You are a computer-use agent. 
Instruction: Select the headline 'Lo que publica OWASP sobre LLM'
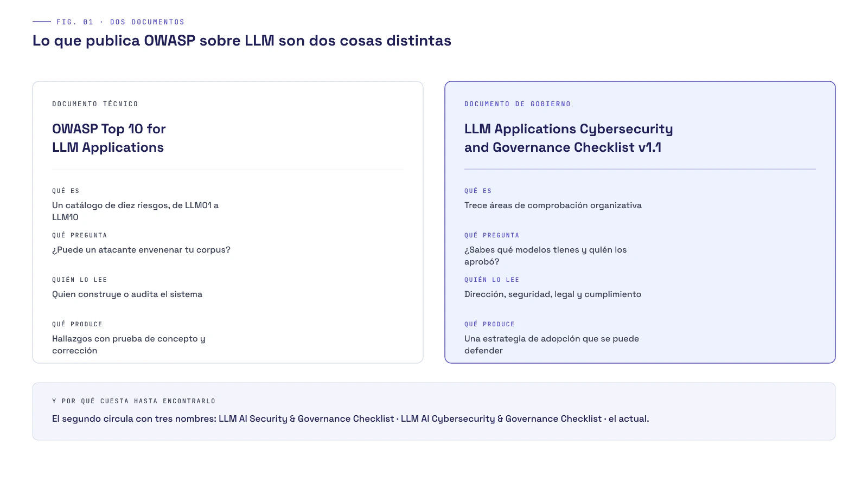click(153, 41)
